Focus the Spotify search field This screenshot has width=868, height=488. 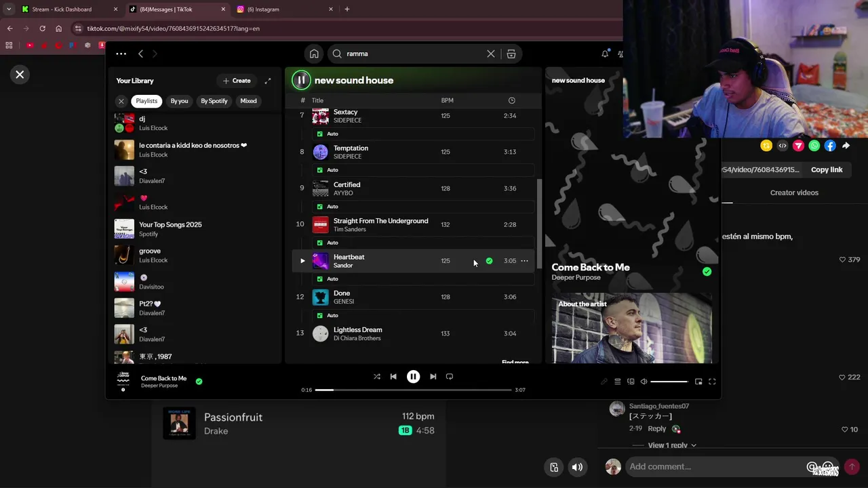coord(414,54)
